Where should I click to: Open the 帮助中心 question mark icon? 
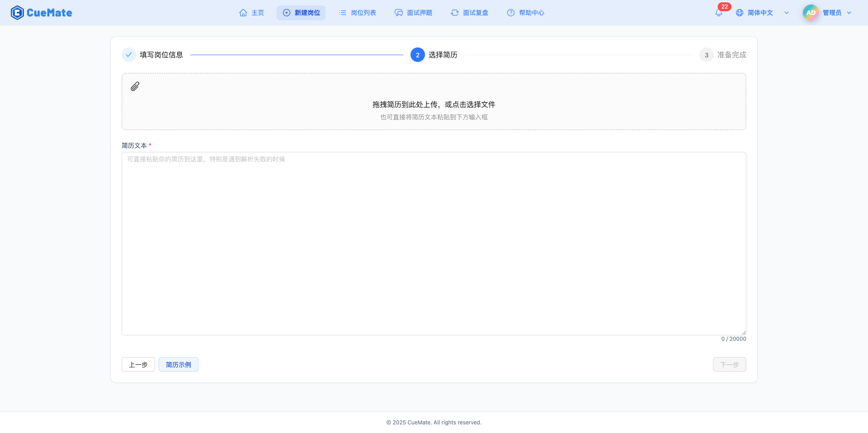(x=511, y=13)
